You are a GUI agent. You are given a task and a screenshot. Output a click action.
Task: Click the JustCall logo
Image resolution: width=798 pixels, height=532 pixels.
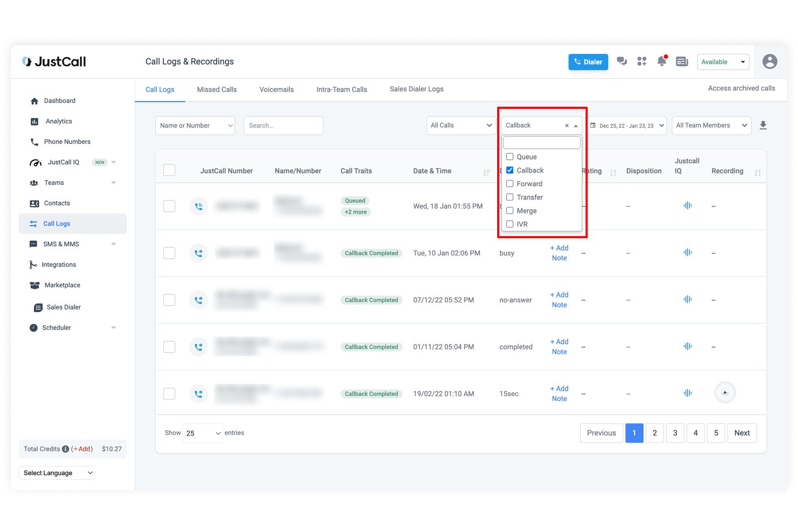(x=54, y=61)
